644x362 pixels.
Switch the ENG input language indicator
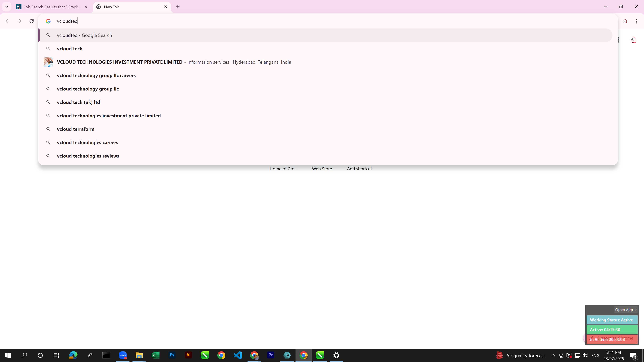pos(596,355)
